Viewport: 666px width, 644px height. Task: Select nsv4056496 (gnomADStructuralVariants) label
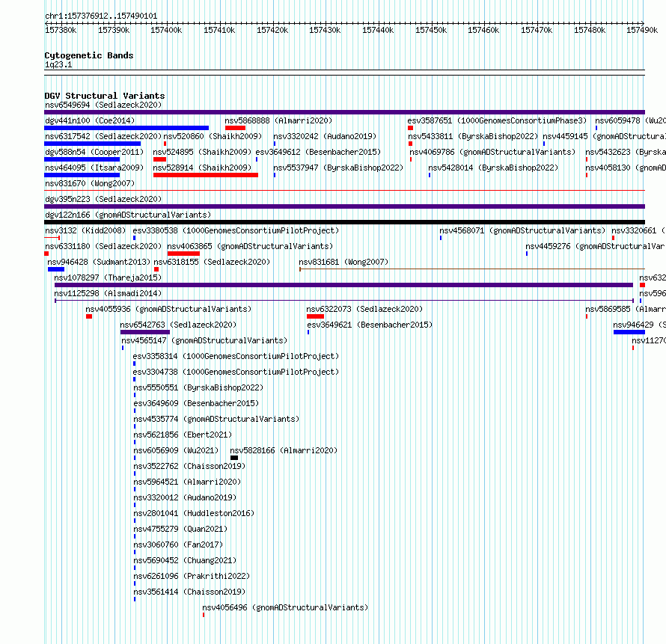tap(285, 607)
